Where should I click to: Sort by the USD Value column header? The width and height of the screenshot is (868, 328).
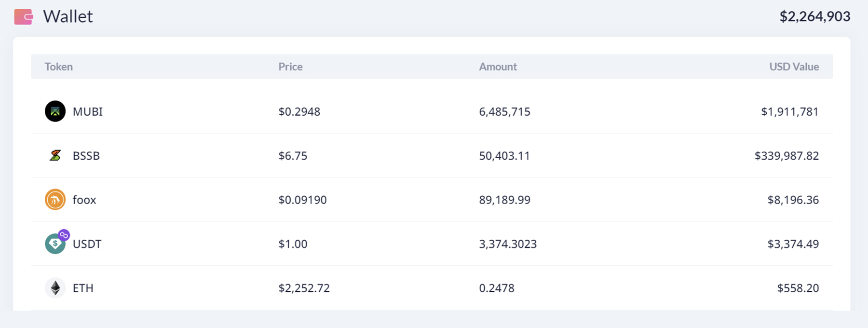click(794, 67)
